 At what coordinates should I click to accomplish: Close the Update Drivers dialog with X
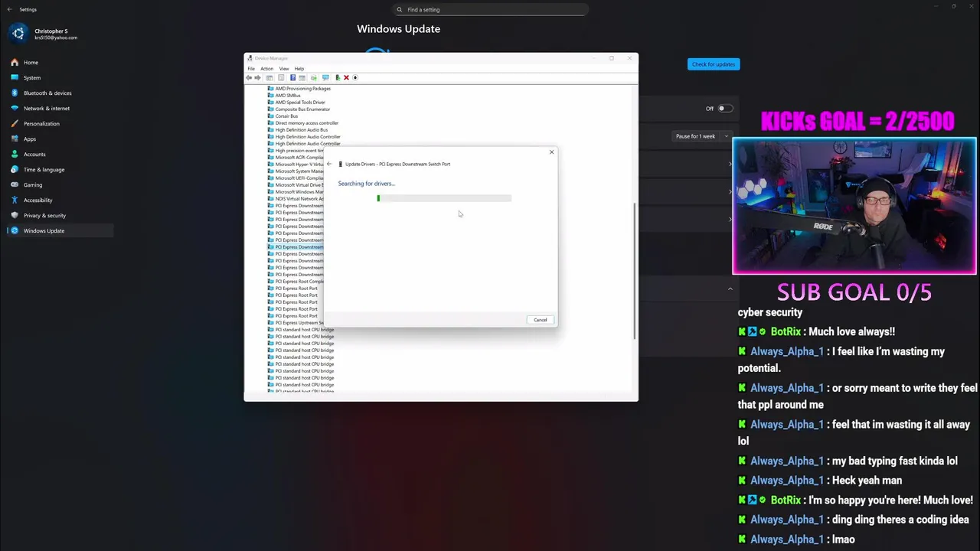[551, 152]
